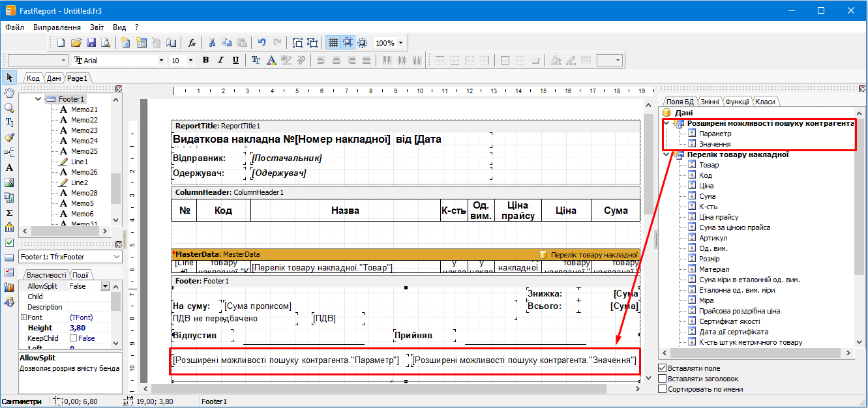Insert a Picture object from toolbox
This screenshot has height=408, width=868.
pos(9,182)
